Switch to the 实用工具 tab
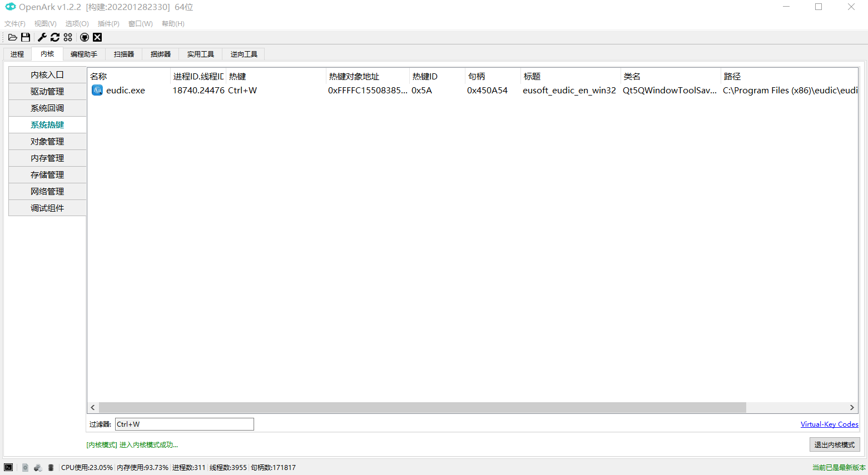Viewport: 868px width, 475px height. click(x=201, y=54)
